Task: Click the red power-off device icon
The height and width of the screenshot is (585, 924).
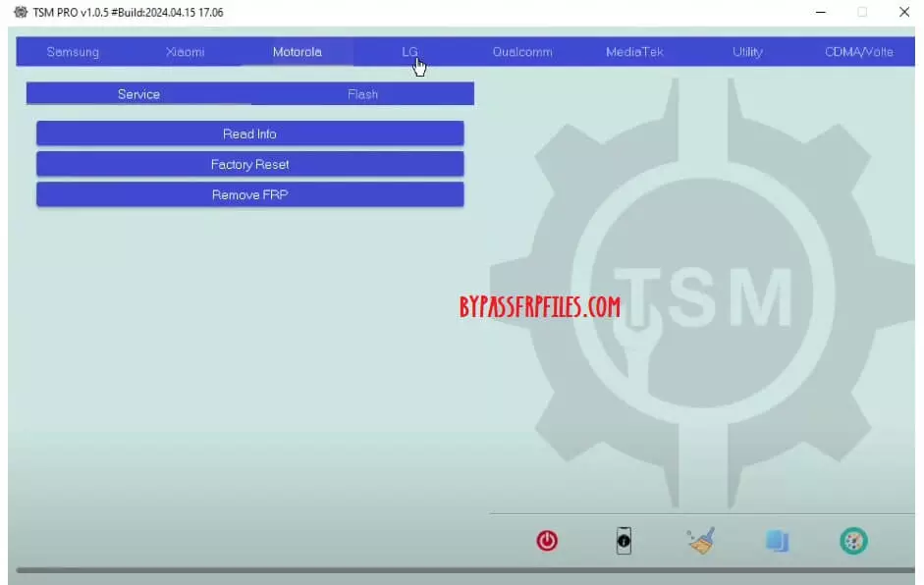Action: [x=547, y=540]
